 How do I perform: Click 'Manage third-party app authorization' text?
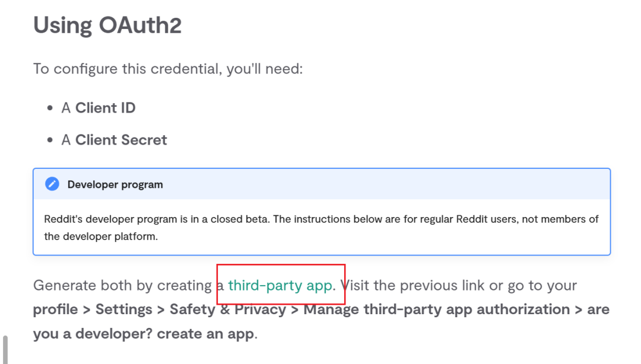tap(437, 309)
